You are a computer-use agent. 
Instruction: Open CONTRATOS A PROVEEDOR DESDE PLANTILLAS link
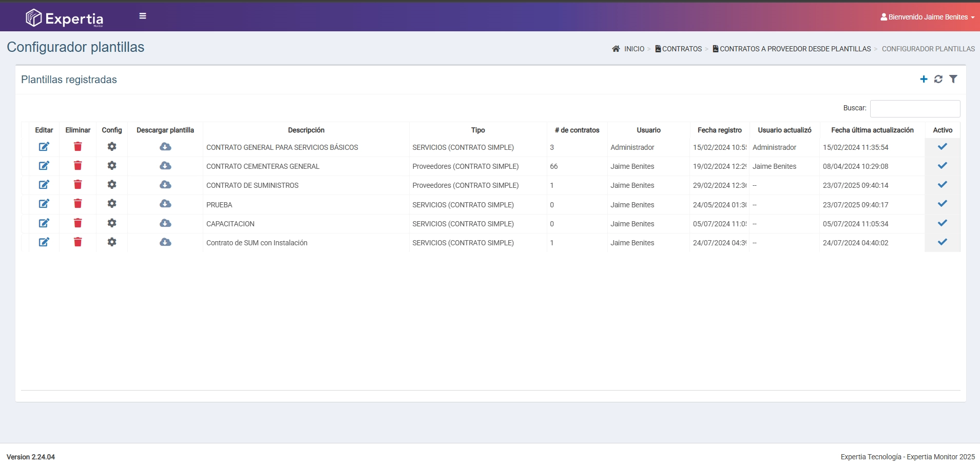pos(795,49)
